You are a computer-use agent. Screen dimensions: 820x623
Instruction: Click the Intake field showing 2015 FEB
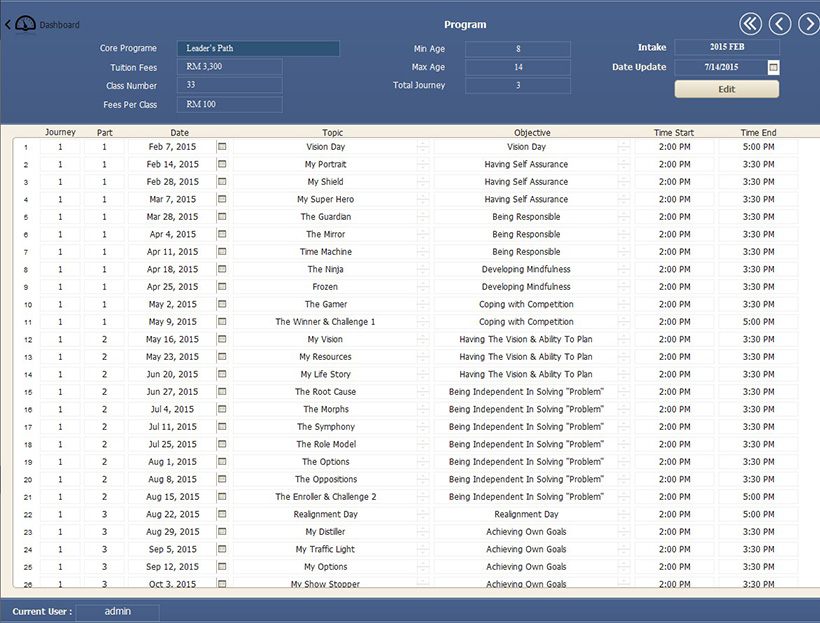pos(726,47)
